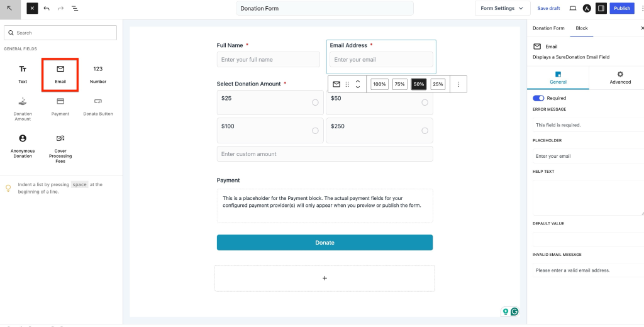This screenshot has width=644, height=327.
Task: Click the Search blocks input field
Action: 60,33
